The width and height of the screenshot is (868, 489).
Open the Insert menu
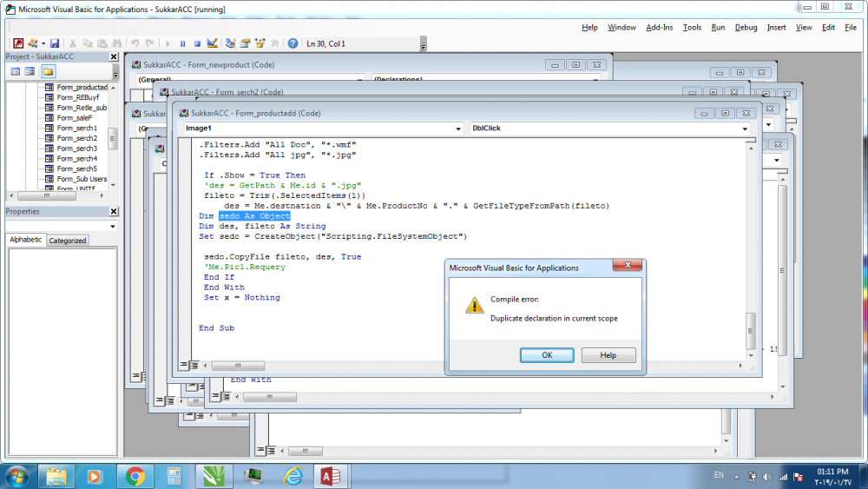tap(776, 27)
